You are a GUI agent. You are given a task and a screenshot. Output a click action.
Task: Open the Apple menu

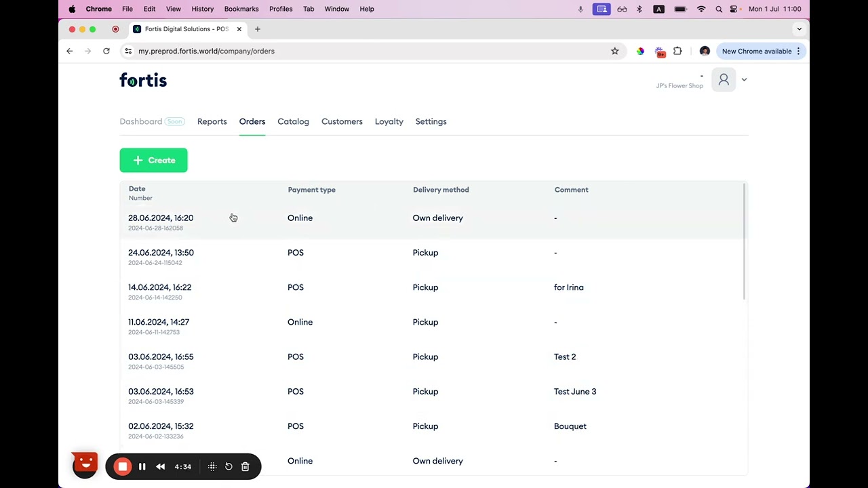(72, 9)
